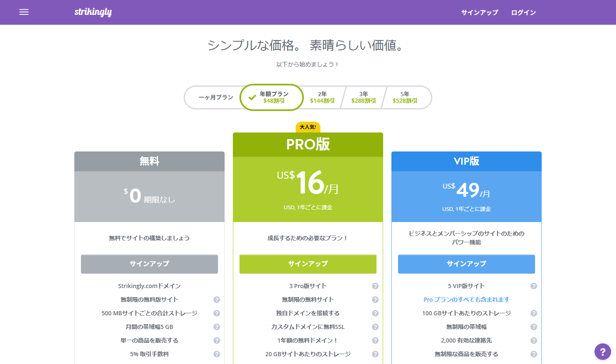Click the Pro プランのすべても含まれます link
Screen dimensions: 616x364
(466, 299)
